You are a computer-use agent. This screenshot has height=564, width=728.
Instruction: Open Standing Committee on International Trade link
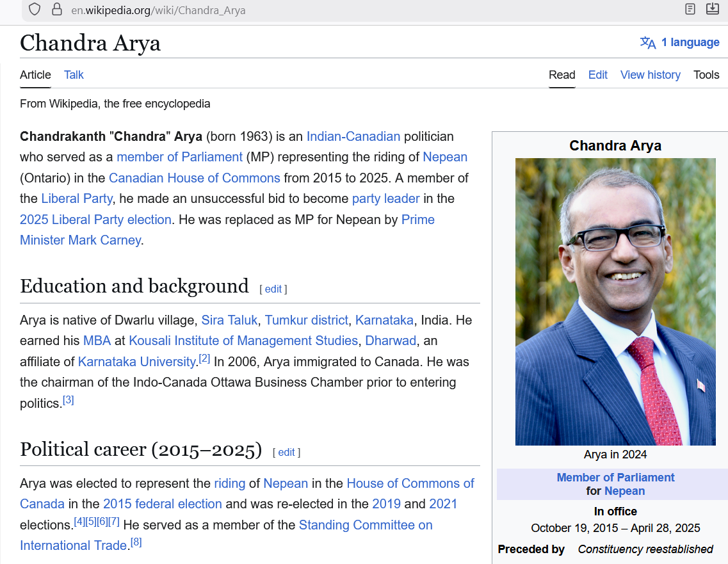pos(366,524)
